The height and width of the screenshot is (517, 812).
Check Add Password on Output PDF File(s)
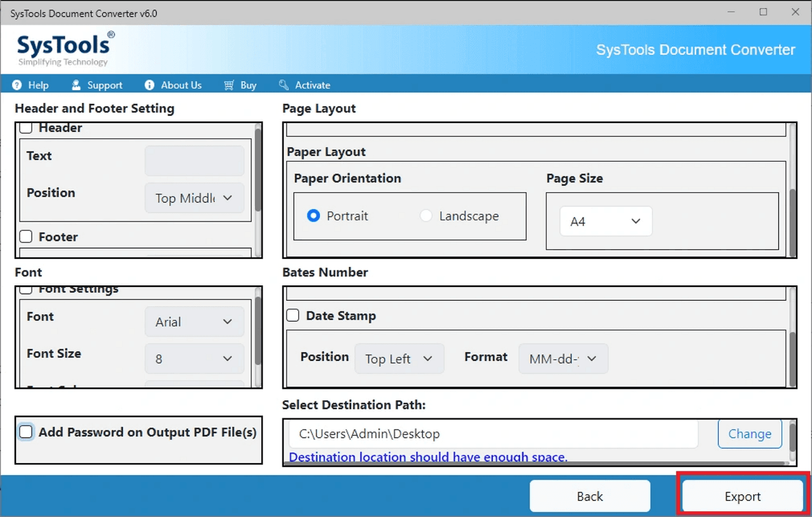tap(26, 432)
